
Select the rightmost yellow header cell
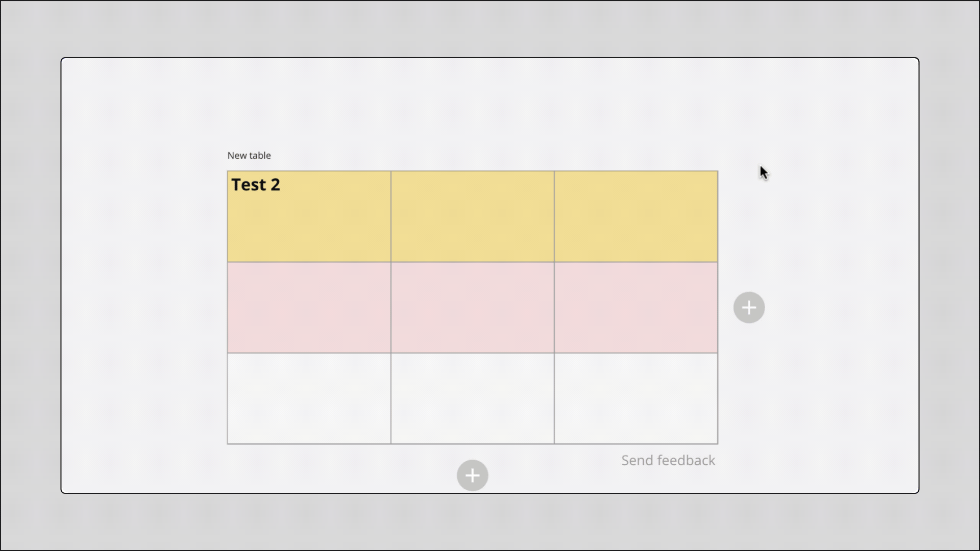(x=635, y=216)
